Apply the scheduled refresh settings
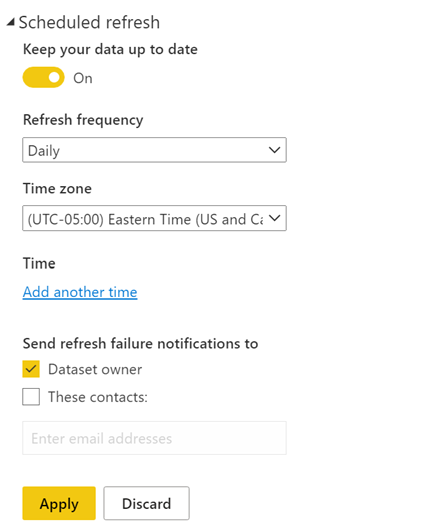This screenshot has width=437, height=532. pyautogui.click(x=59, y=503)
